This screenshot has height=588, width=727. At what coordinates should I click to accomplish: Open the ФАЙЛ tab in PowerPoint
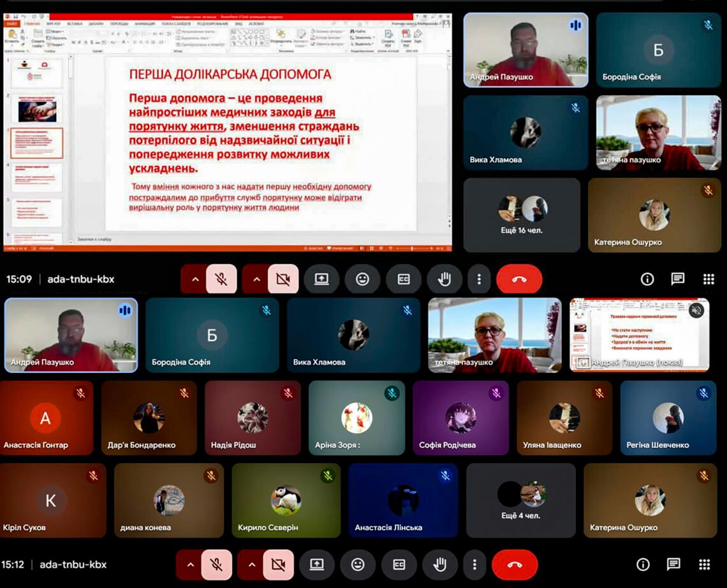[12, 24]
